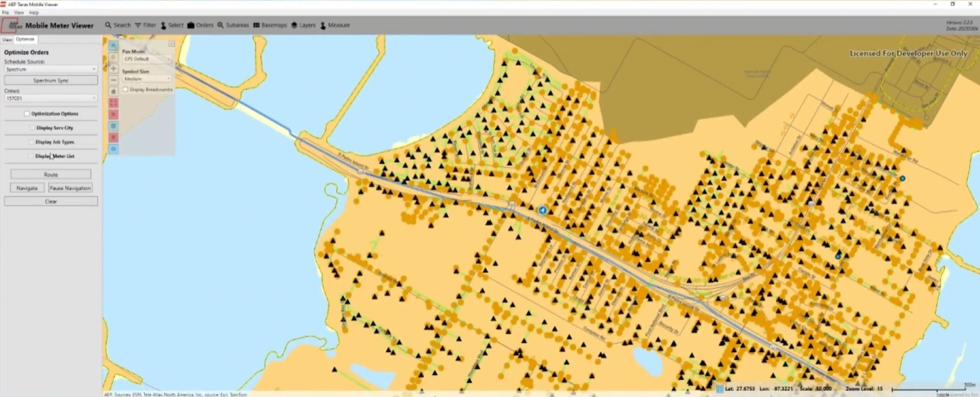Open the Crews dropdown

51,98
